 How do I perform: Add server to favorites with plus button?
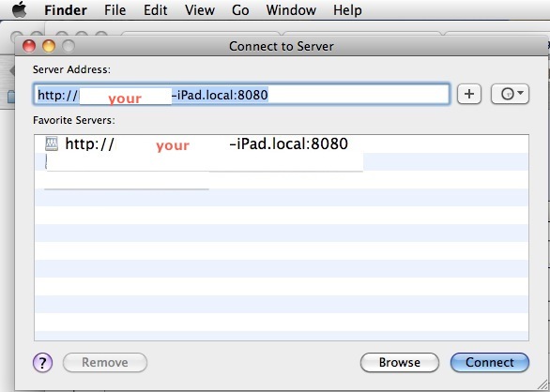click(x=469, y=94)
